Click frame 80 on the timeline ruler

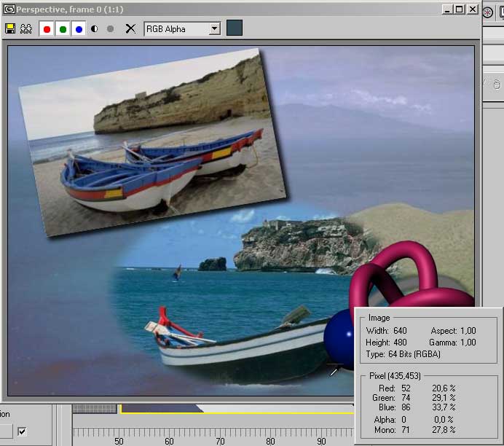pos(270,440)
